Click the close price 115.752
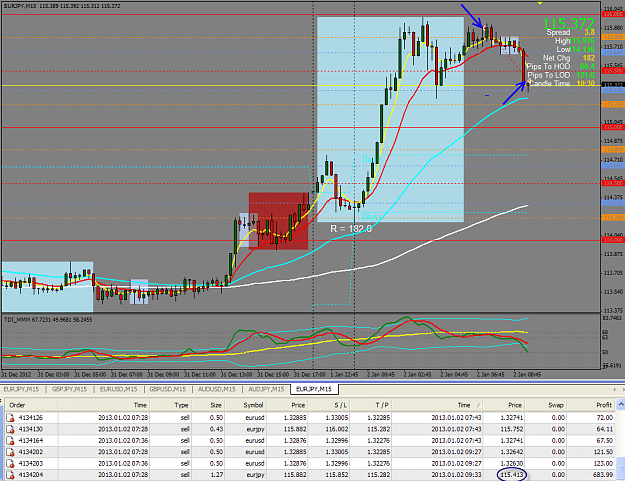 click(x=511, y=429)
